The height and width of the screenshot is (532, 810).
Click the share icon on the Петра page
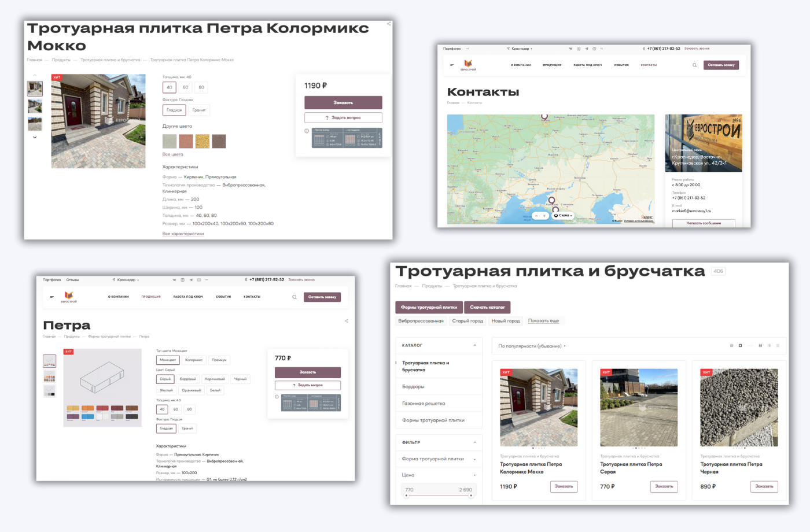point(346,321)
